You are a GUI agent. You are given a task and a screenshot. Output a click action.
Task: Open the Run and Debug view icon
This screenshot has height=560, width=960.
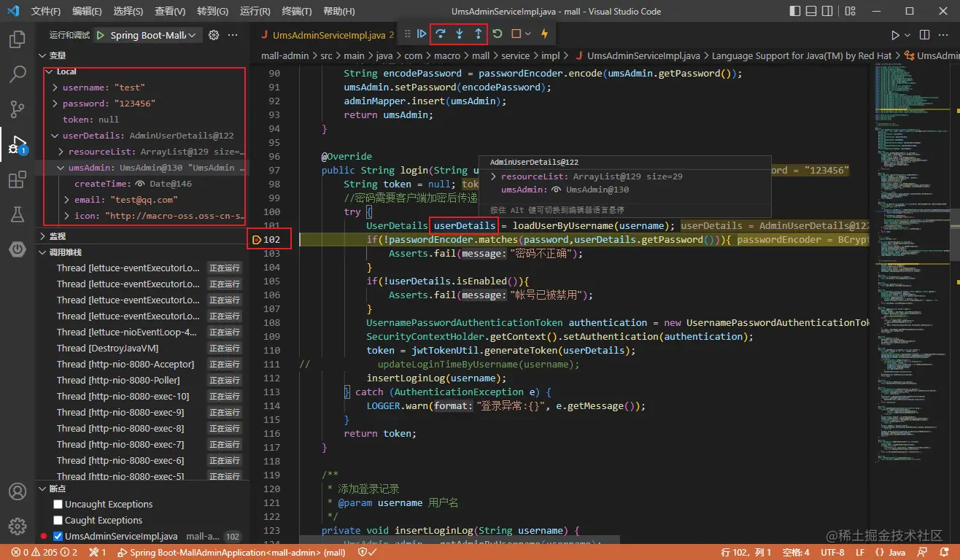coord(18,144)
